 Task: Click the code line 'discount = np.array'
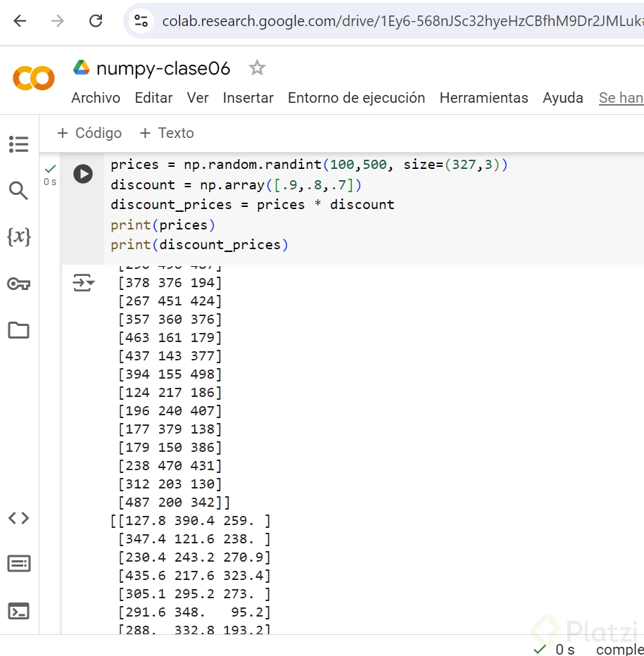coord(236,184)
